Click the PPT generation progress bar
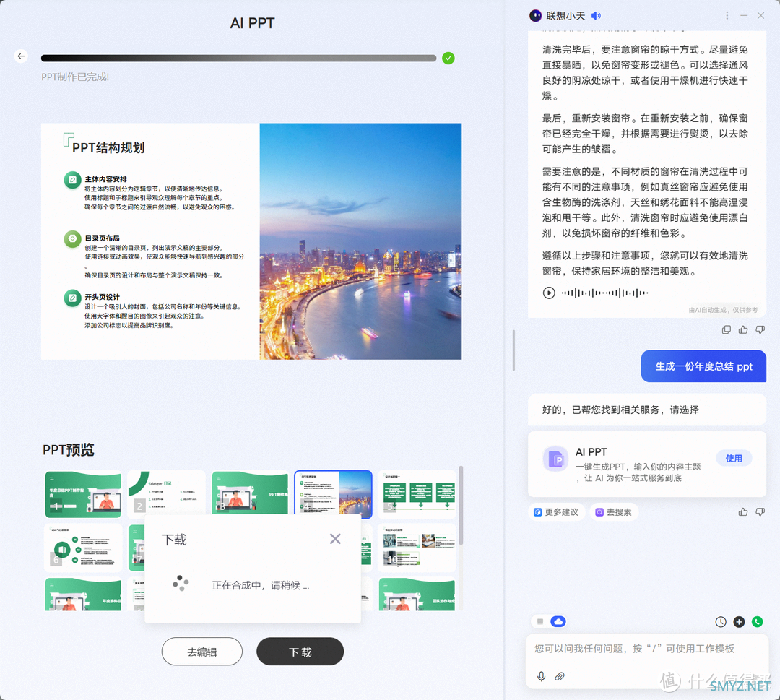This screenshot has height=700, width=780. pos(239,59)
